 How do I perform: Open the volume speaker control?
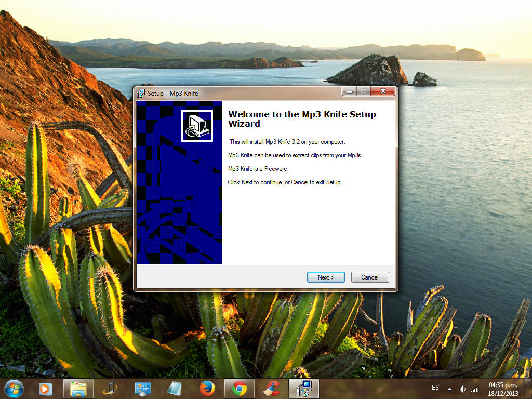(x=462, y=389)
